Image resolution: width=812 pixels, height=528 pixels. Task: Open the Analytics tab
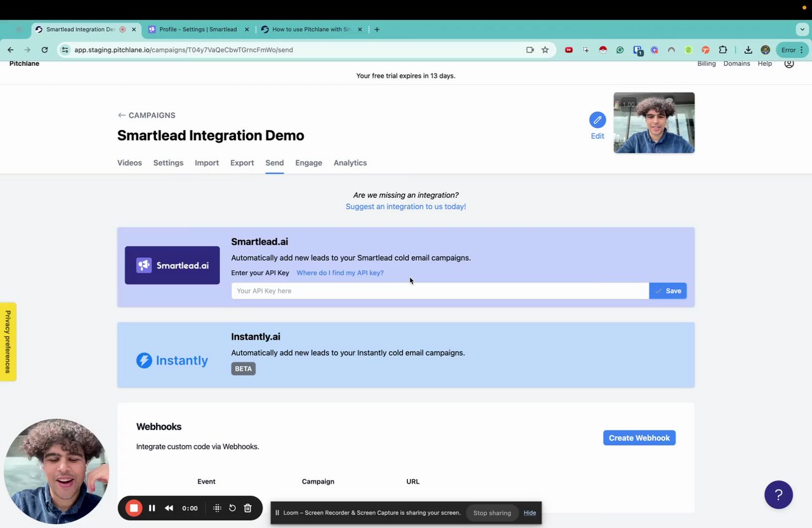350,163
